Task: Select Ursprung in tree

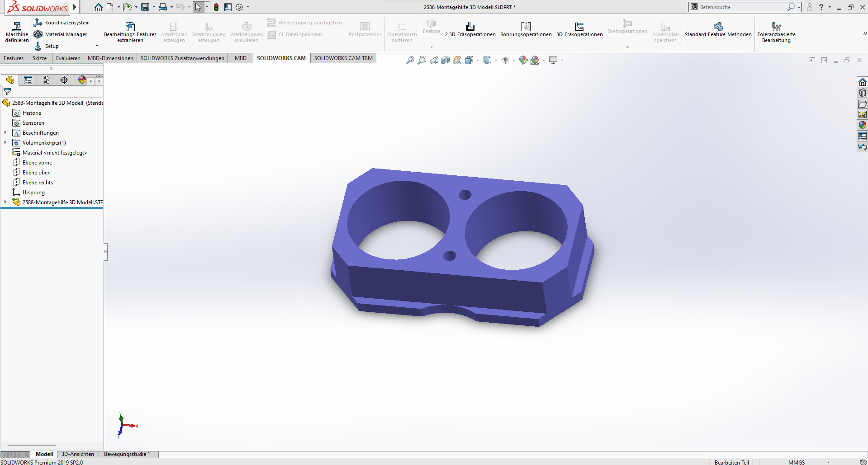Action: click(33, 193)
